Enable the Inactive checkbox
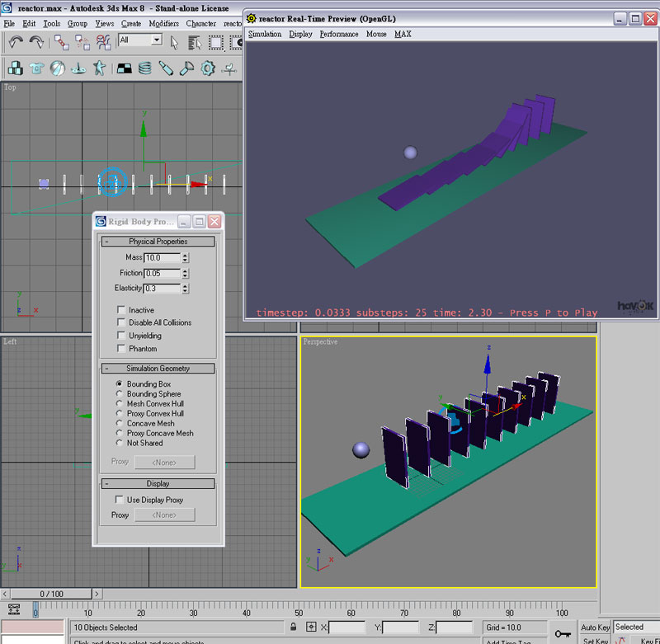 121,309
